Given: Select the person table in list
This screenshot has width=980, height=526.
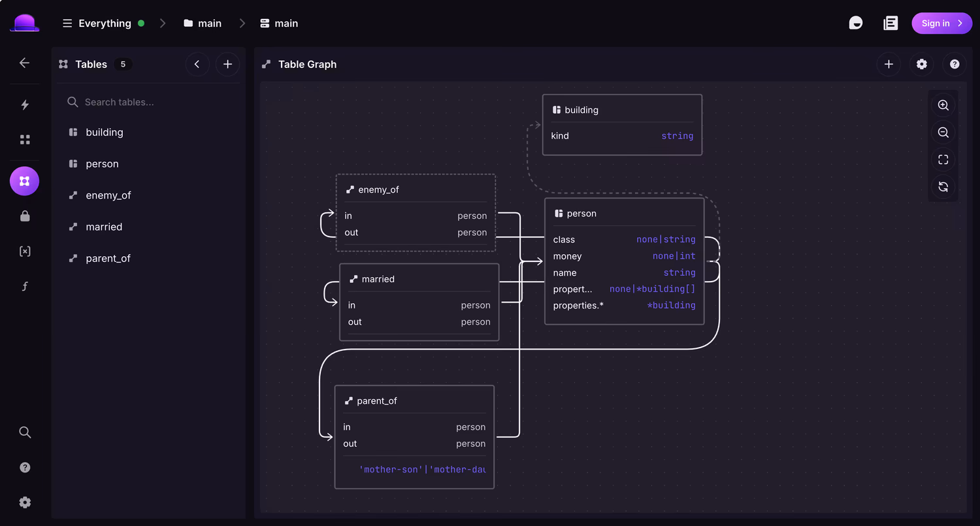Looking at the screenshot, I should tap(149, 164).
